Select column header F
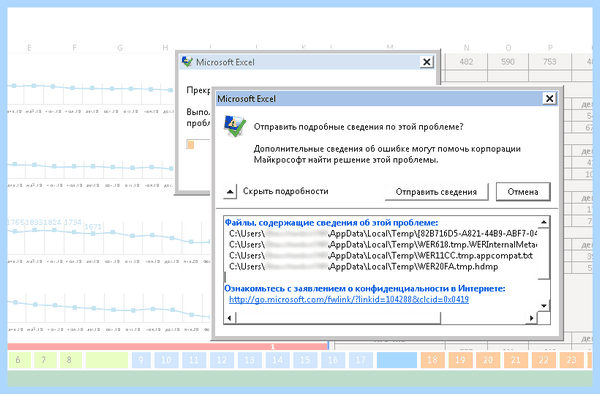The width and height of the screenshot is (600, 394). point(74,48)
